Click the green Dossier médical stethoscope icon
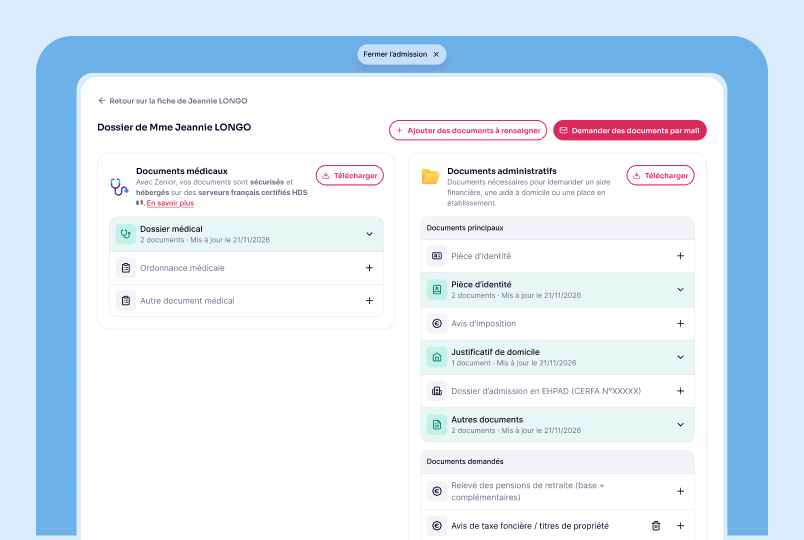Viewport: 804px width, 540px height. click(126, 234)
